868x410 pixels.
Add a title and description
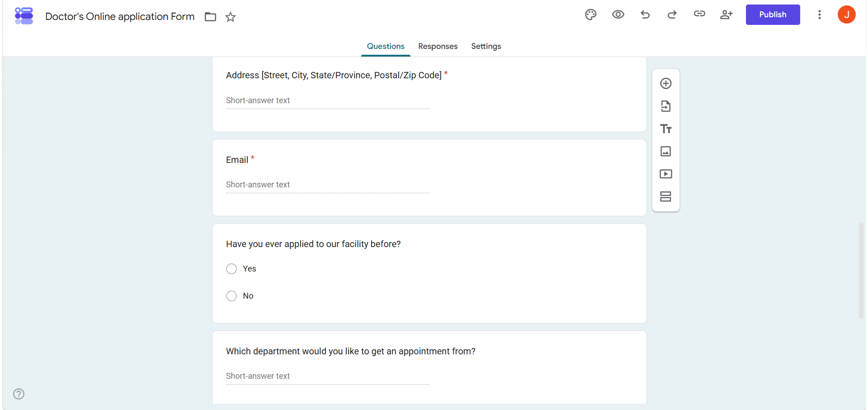pos(665,129)
